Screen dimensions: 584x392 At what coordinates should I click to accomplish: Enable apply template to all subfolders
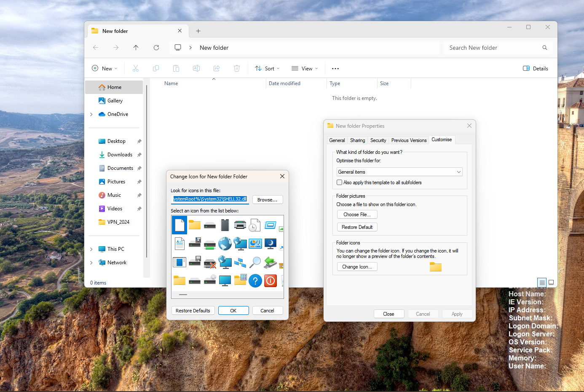click(339, 183)
